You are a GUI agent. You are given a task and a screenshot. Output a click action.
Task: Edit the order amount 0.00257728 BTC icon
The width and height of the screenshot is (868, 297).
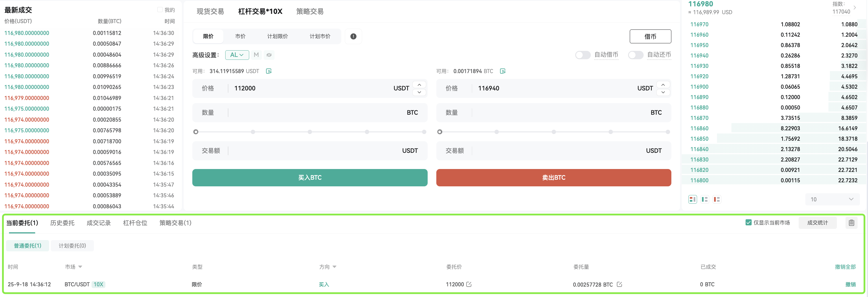619,284
